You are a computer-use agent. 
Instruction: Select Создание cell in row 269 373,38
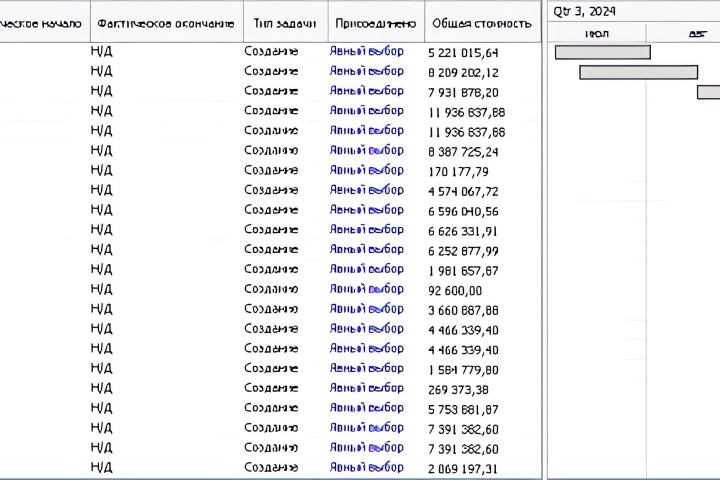[271, 388]
